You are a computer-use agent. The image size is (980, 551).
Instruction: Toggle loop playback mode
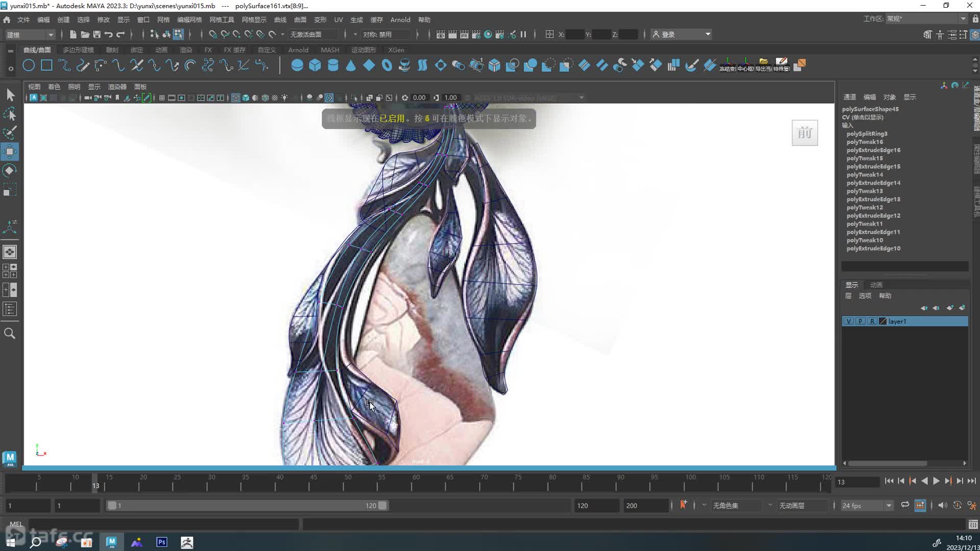[905, 505]
